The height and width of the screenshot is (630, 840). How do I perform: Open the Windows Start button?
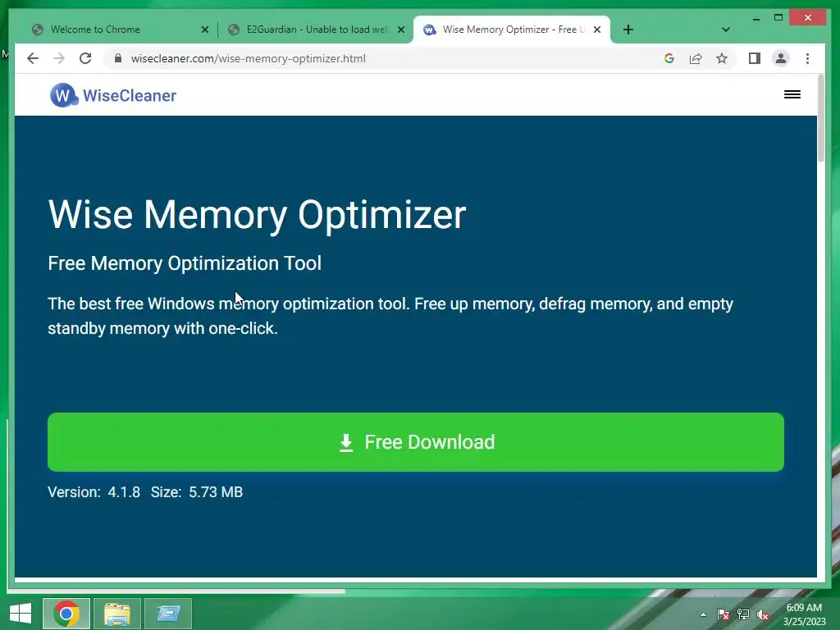[x=21, y=613]
